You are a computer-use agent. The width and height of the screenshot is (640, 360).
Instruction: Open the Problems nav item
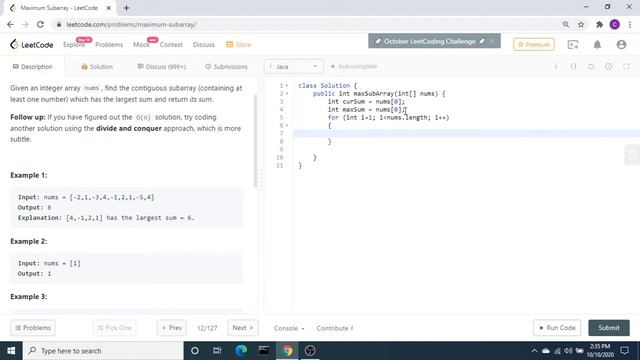coord(109,44)
